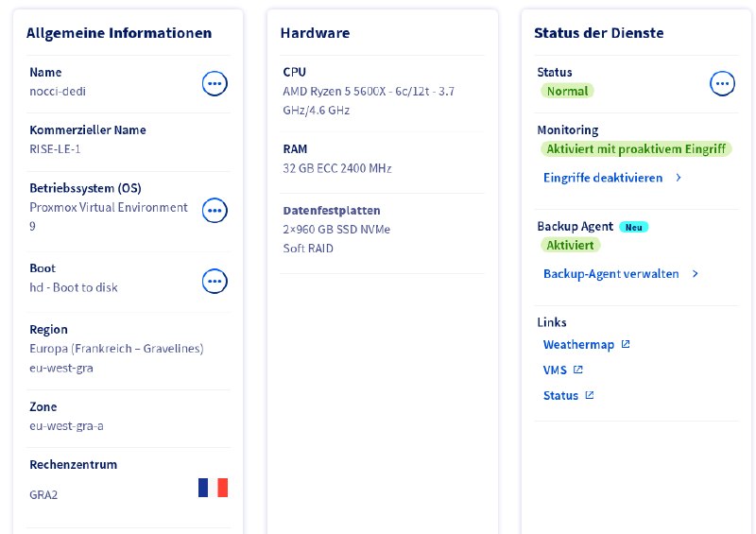Click the 2×960 GB SSD NVMe disk value
Screen dimensions: 756x534
[x=336, y=229]
